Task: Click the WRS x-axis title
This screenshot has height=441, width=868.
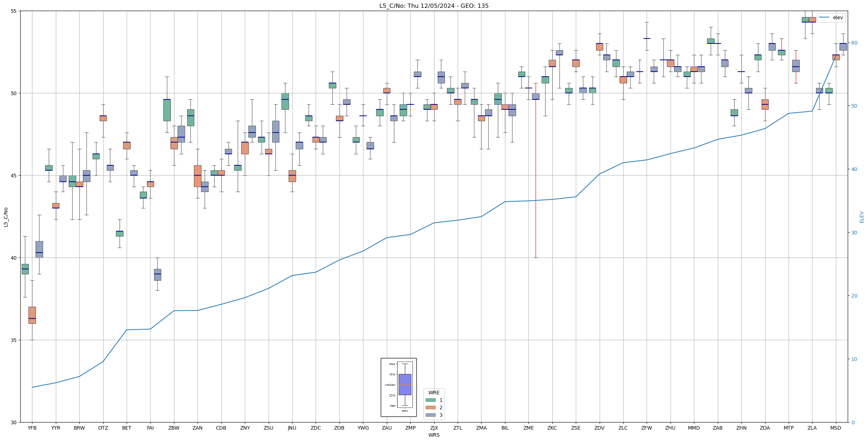Action: pos(434,435)
